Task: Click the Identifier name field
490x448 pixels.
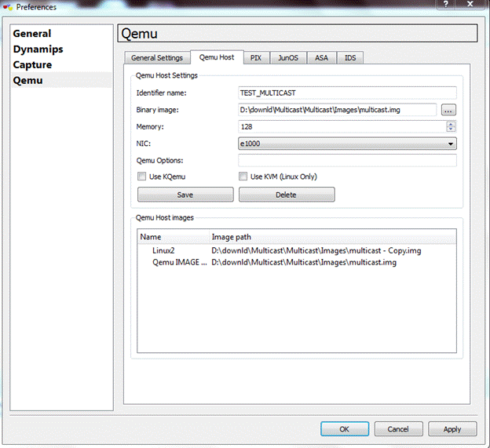Action: tap(347, 93)
